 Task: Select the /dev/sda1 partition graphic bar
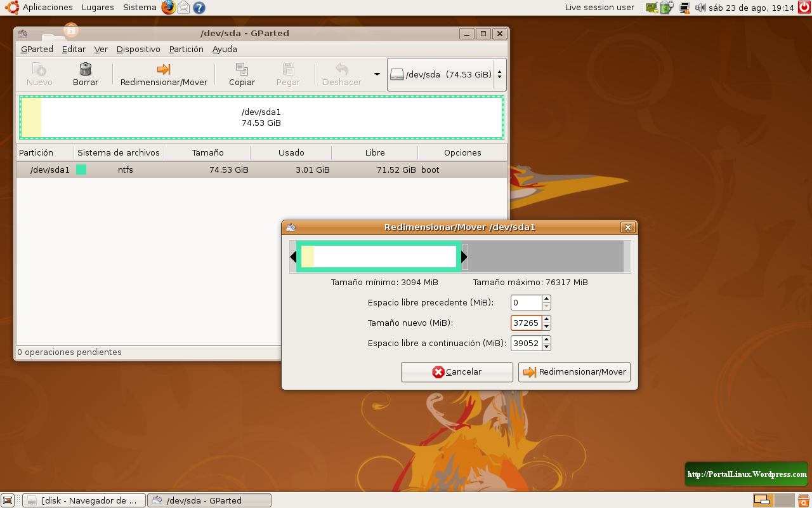click(261, 117)
